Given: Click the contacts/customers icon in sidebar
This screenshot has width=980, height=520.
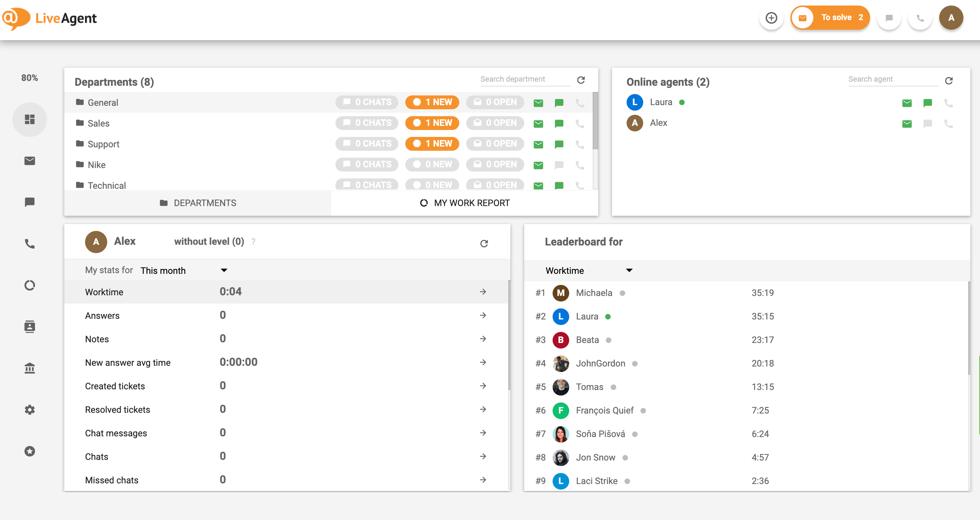Looking at the screenshot, I should point(30,326).
